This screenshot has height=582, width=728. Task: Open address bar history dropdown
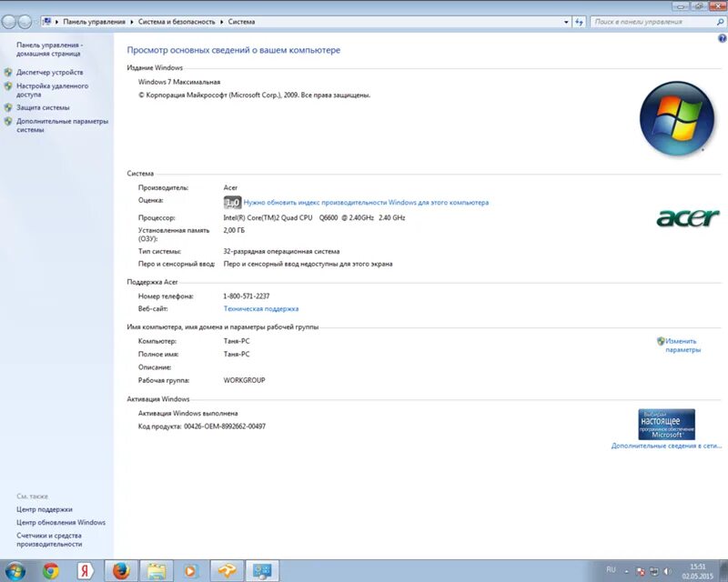[566, 22]
